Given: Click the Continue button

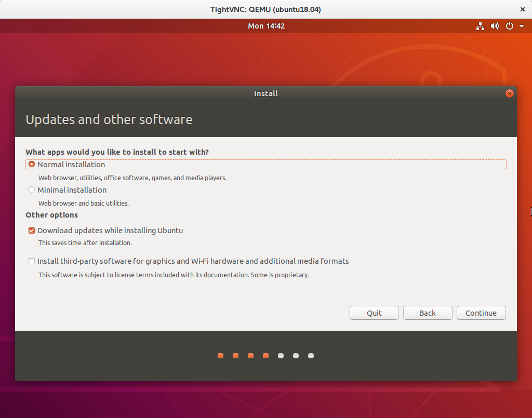Looking at the screenshot, I should 481,313.
